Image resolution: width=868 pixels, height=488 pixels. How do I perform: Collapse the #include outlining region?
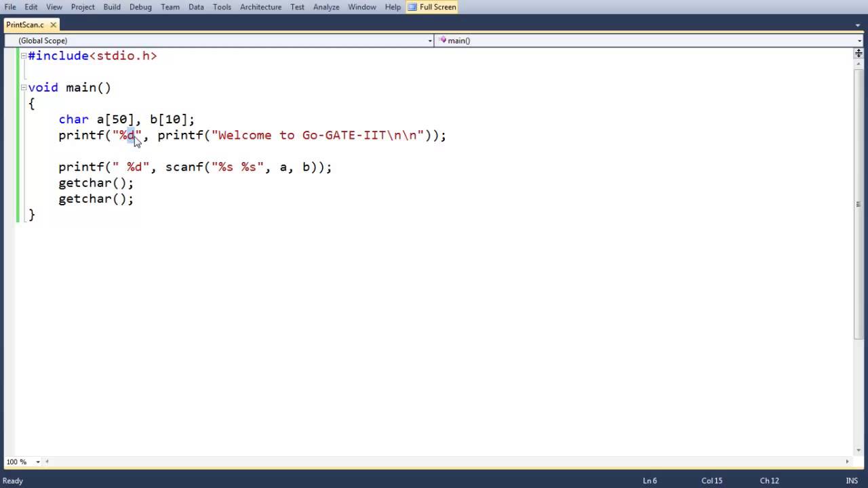point(24,56)
